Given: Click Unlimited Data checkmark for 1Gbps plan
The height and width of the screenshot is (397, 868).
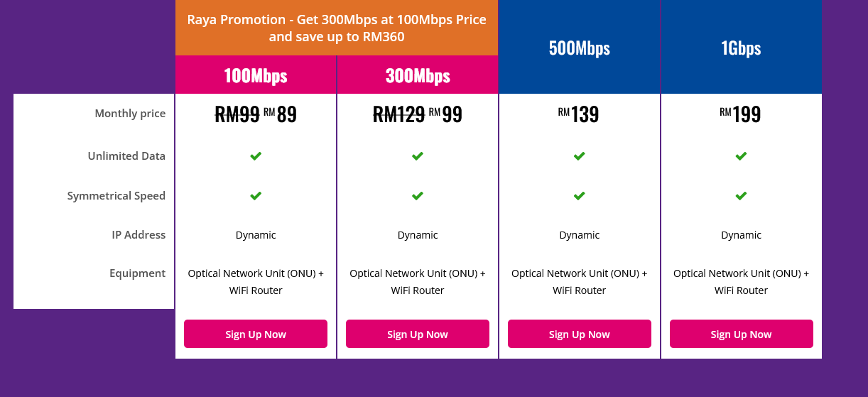Looking at the screenshot, I should tap(741, 156).
